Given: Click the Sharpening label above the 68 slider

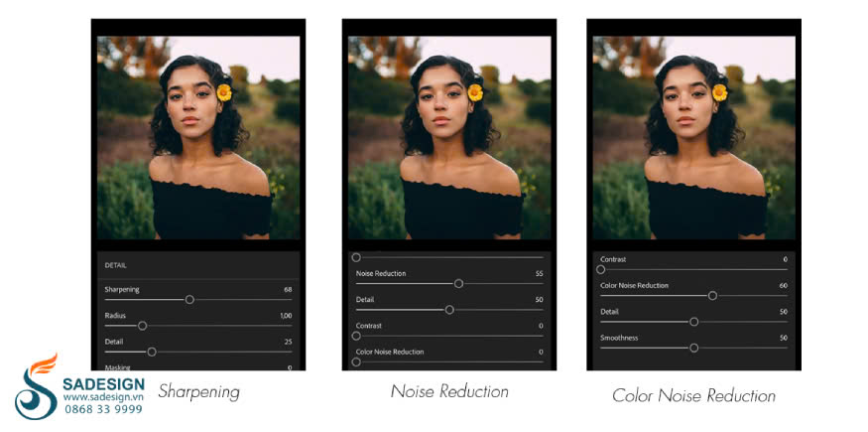Looking at the screenshot, I should coord(122,290).
